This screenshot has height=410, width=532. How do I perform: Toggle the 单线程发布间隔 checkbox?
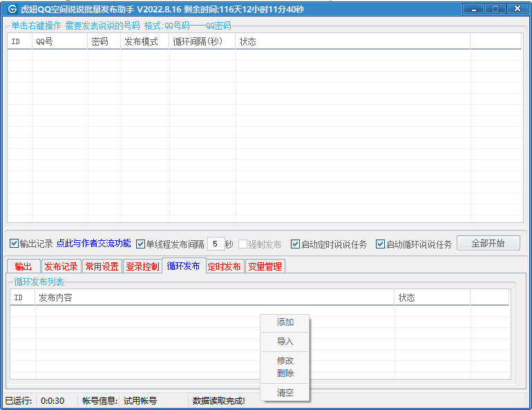[140, 244]
